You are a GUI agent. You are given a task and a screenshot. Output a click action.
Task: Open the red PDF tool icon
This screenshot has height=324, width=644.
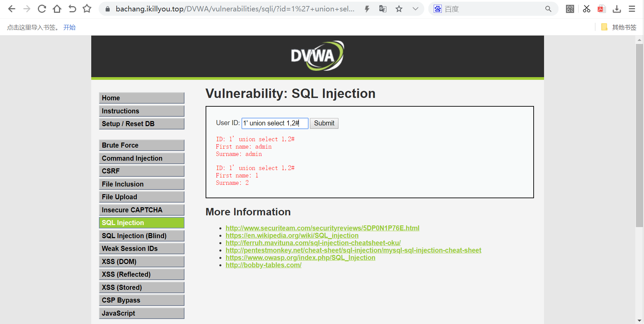[x=601, y=9]
